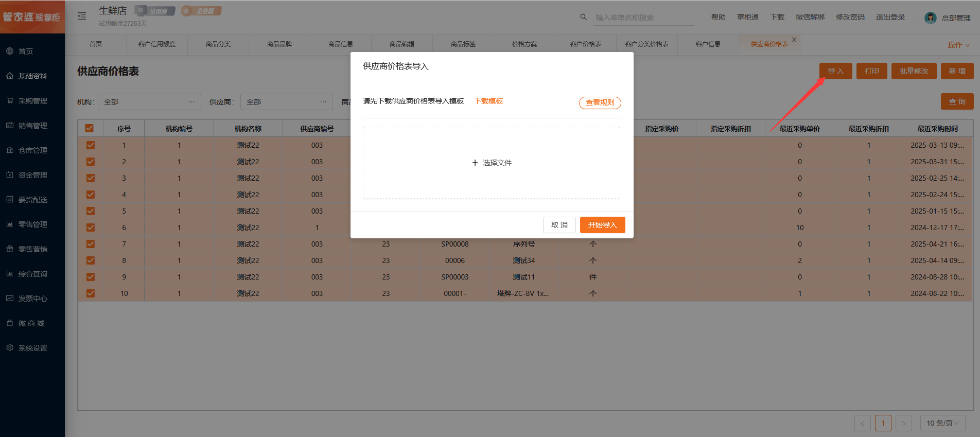Uncheck row 5 checkbox
The image size is (980, 437).
click(x=91, y=211)
